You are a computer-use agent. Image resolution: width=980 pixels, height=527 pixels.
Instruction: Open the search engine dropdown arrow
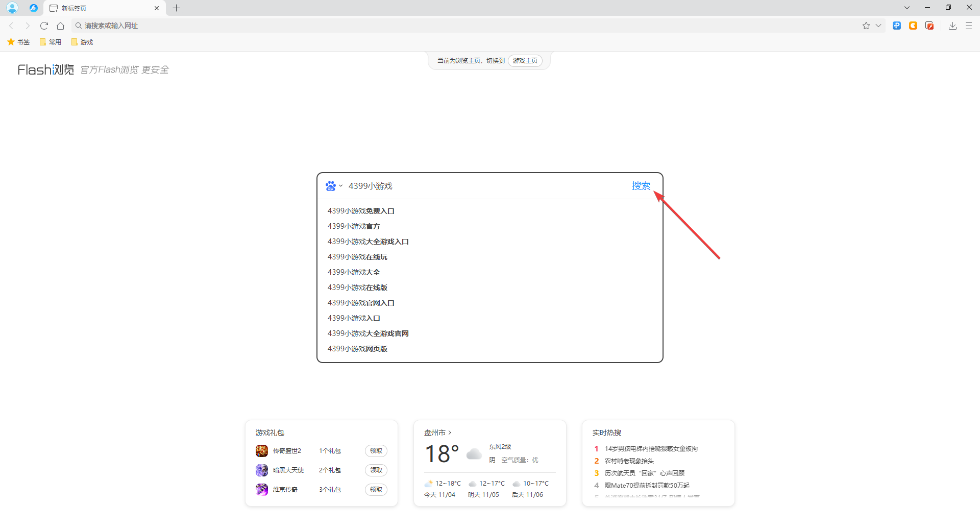pos(340,186)
